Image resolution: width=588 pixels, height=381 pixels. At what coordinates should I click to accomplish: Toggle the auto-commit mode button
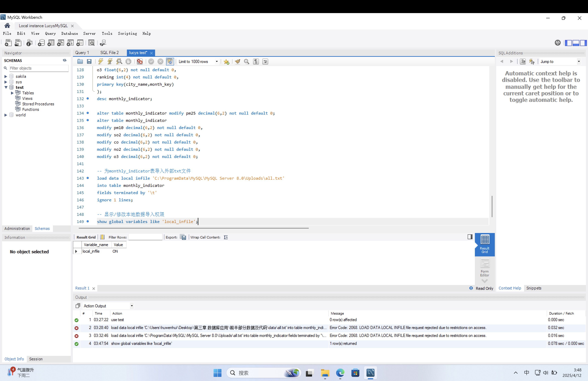[170, 62]
